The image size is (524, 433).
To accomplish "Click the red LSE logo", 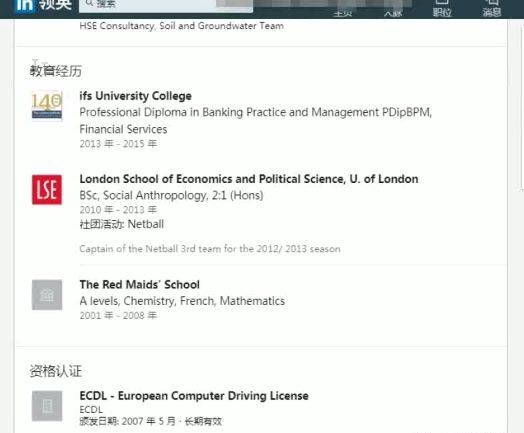I will tap(47, 189).
